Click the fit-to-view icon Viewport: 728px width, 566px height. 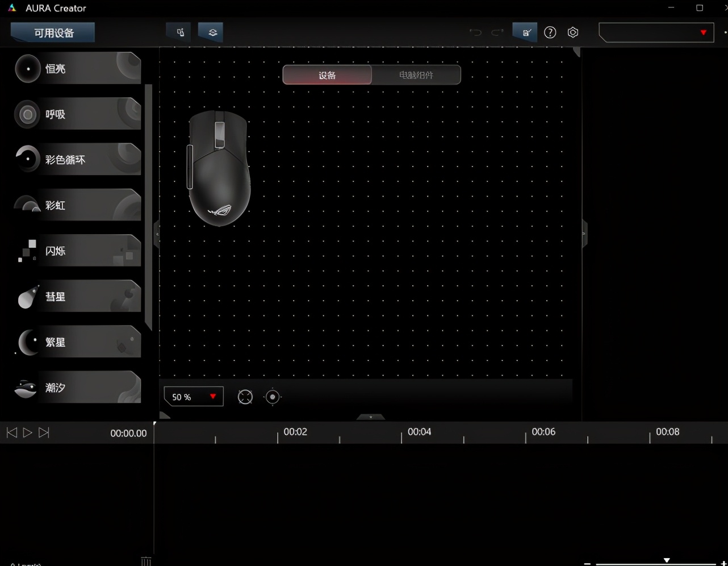(x=245, y=397)
